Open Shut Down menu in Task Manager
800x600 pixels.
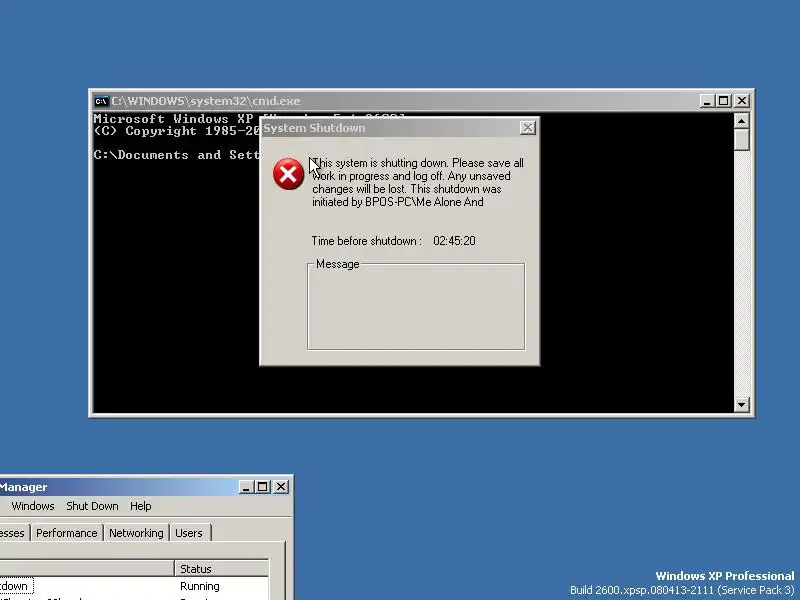[92, 506]
